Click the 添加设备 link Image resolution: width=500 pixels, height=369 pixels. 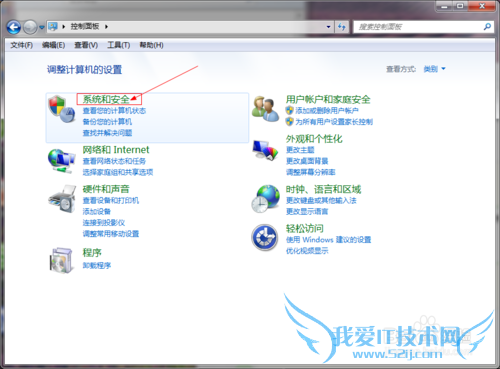coord(97,211)
